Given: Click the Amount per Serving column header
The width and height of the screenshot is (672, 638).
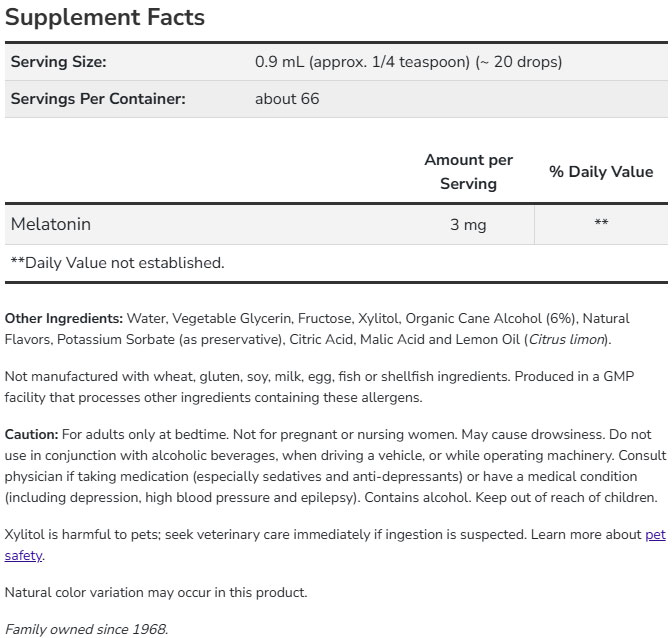Looking at the screenshot, I should 468,172.
